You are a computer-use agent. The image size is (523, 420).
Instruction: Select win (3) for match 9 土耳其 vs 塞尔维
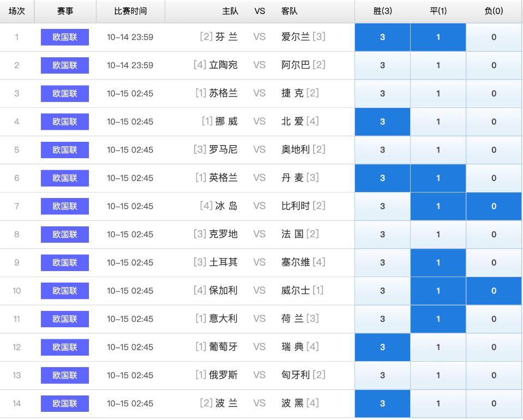coord(382,262)
